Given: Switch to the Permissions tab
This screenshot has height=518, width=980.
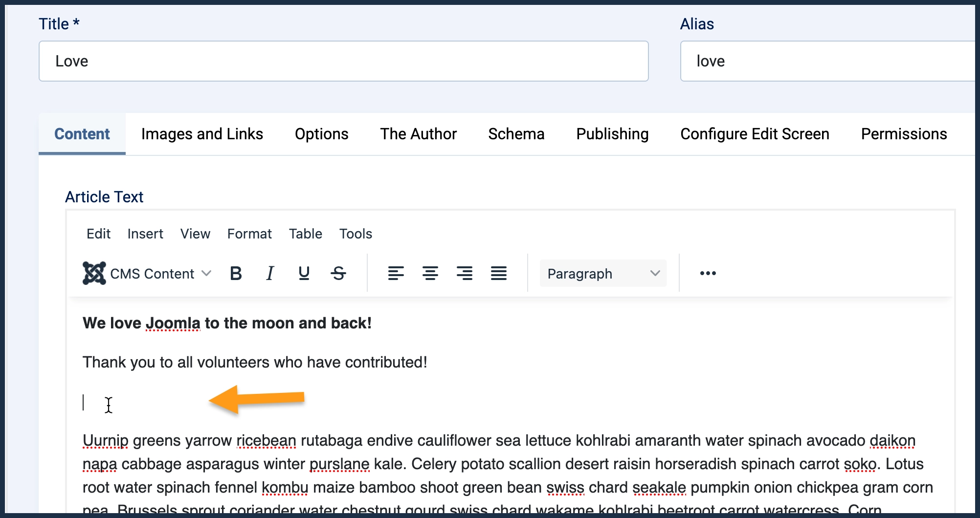Looking at the screenshot, I should click(x=904, y=134).
